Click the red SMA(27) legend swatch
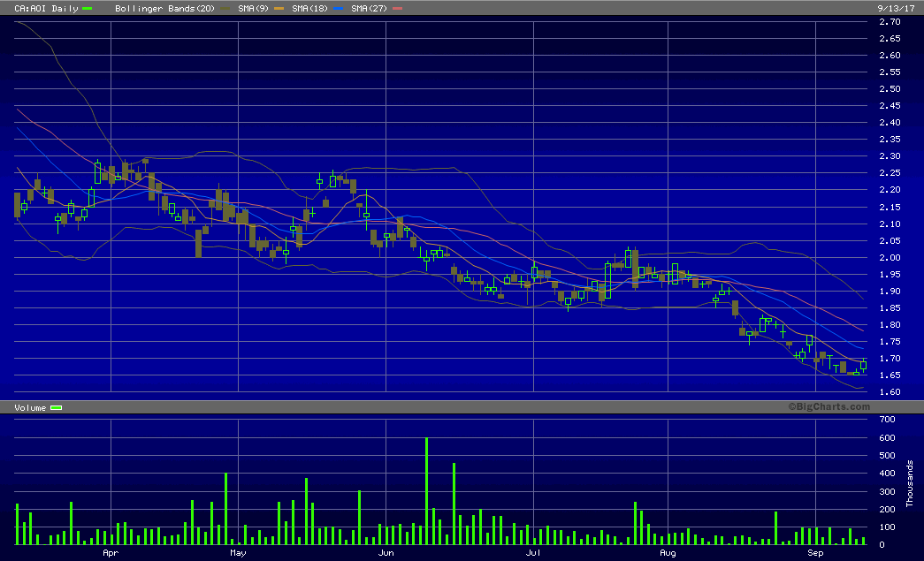 coord(397,8)
